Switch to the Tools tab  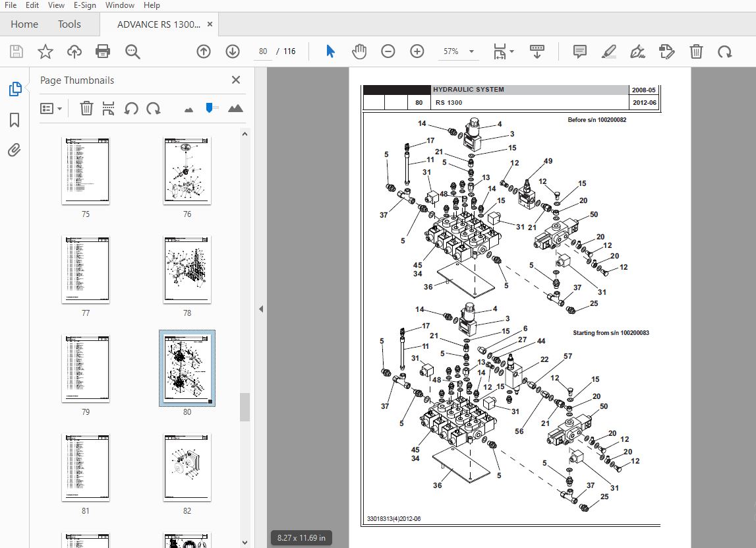click(69, 24)
